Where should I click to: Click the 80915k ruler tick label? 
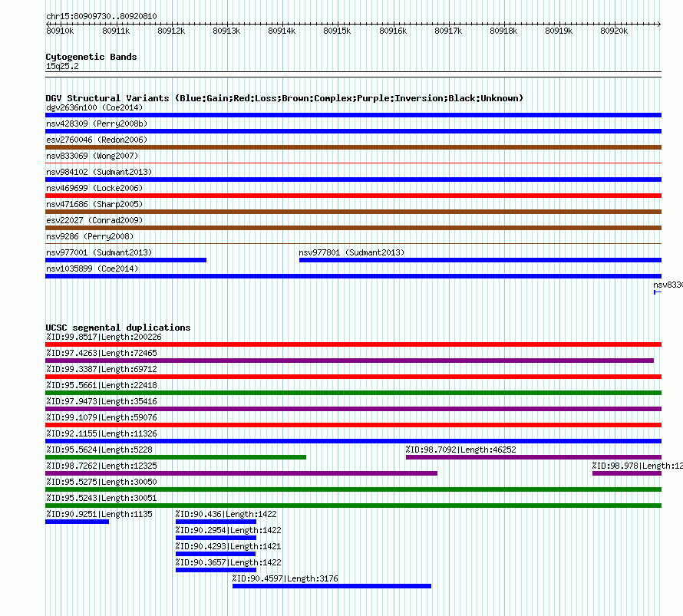[337, 31]
